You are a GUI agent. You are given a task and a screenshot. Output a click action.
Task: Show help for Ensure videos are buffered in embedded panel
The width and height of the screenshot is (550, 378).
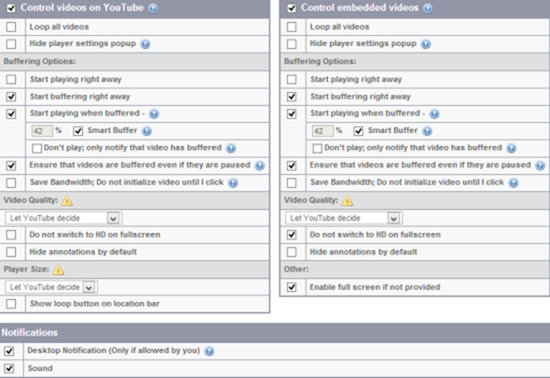(540, 166)
